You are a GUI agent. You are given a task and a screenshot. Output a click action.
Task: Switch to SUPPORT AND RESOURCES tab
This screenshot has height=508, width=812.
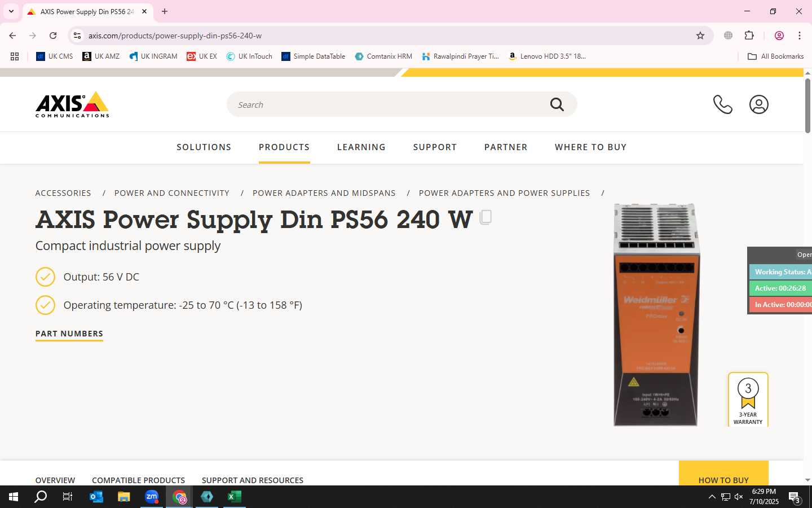click(x=253, y=480)
